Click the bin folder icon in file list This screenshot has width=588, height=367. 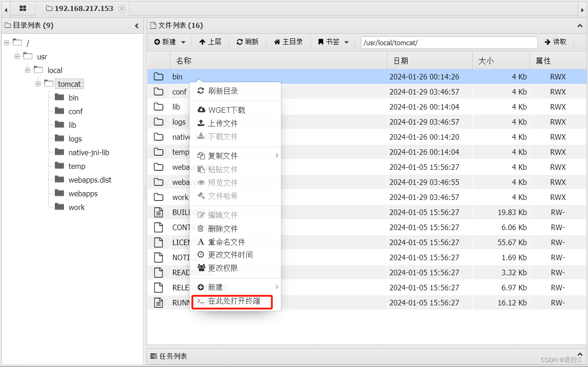coord(159,77)
